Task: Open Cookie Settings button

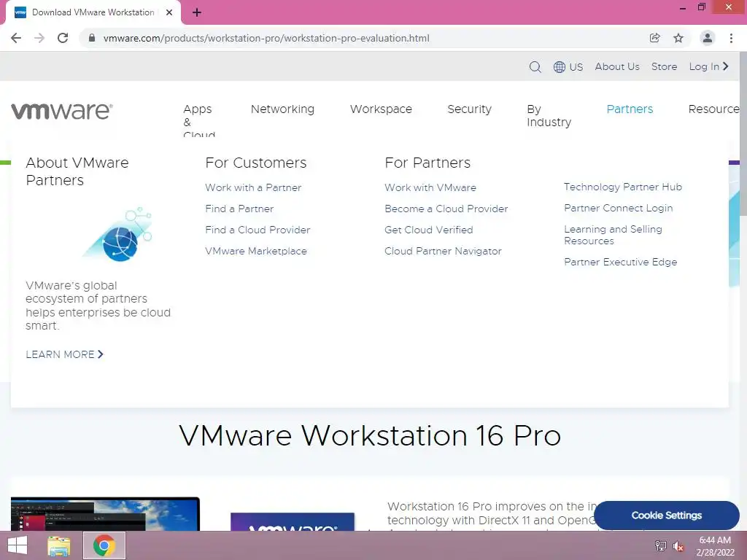Action: pos(667,516)
